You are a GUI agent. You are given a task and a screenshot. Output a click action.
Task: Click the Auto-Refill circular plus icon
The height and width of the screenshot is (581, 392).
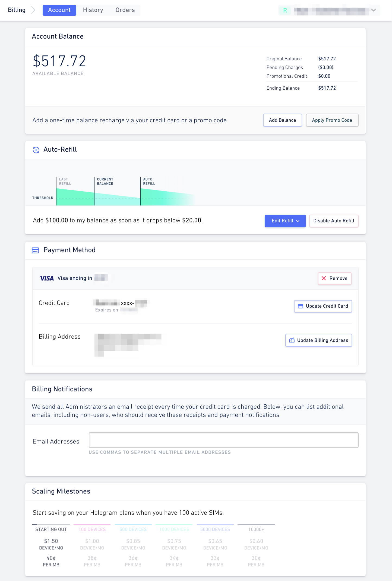[36, 150]
